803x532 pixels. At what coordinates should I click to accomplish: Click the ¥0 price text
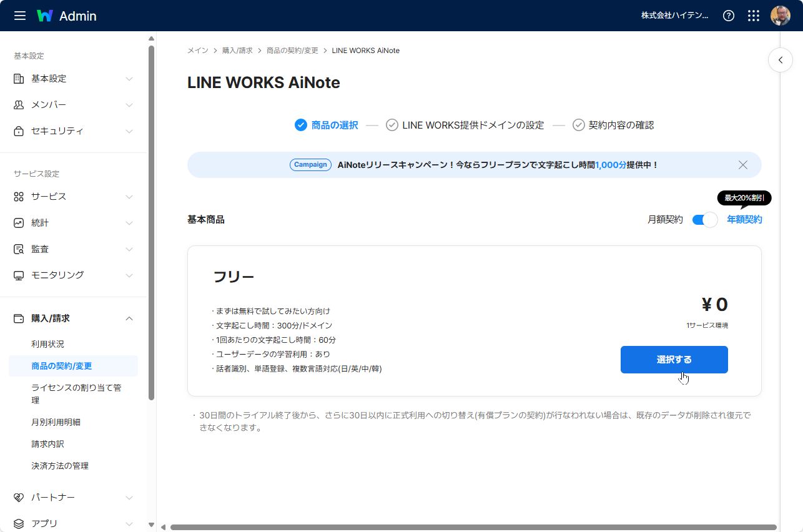tap(714, 305)
